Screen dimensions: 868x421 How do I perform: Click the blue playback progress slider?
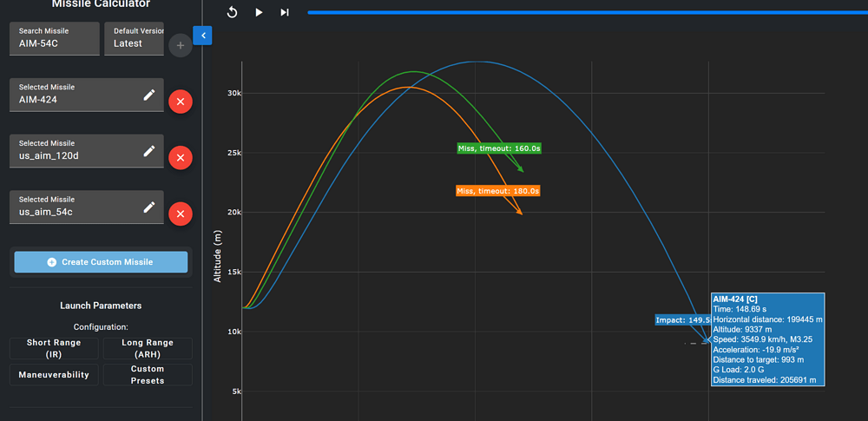(x=588, y=12)
